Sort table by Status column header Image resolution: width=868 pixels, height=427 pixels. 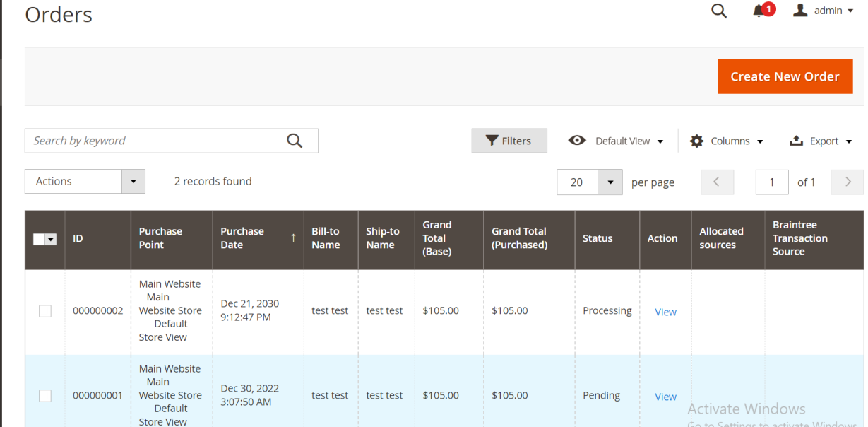(x=598, y=239)
